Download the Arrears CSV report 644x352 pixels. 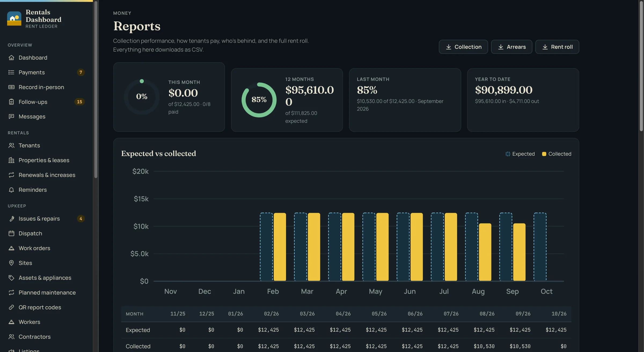pyautogui.click(x=511, y=47)
